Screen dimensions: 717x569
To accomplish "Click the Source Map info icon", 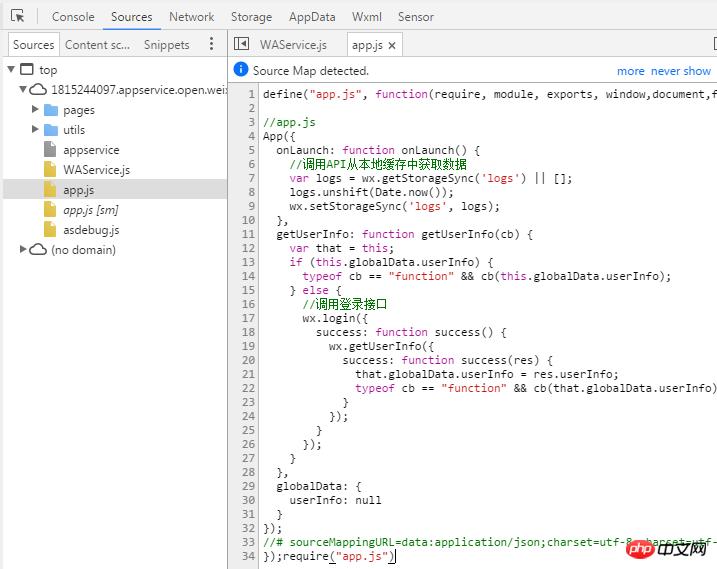I will click(x=241, y=70).
